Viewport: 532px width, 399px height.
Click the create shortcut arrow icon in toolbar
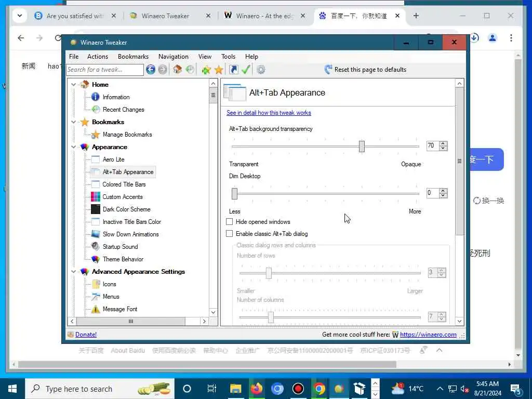233,70
